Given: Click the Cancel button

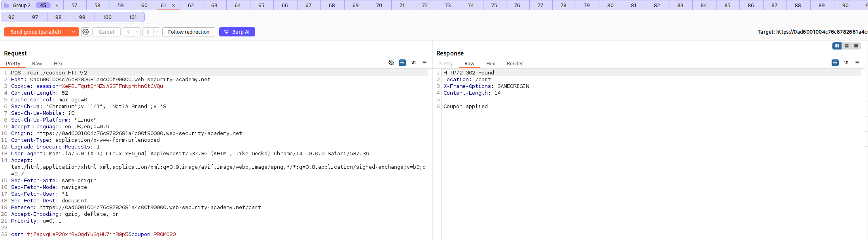Looking at the screenshot, I should (106, 32).
